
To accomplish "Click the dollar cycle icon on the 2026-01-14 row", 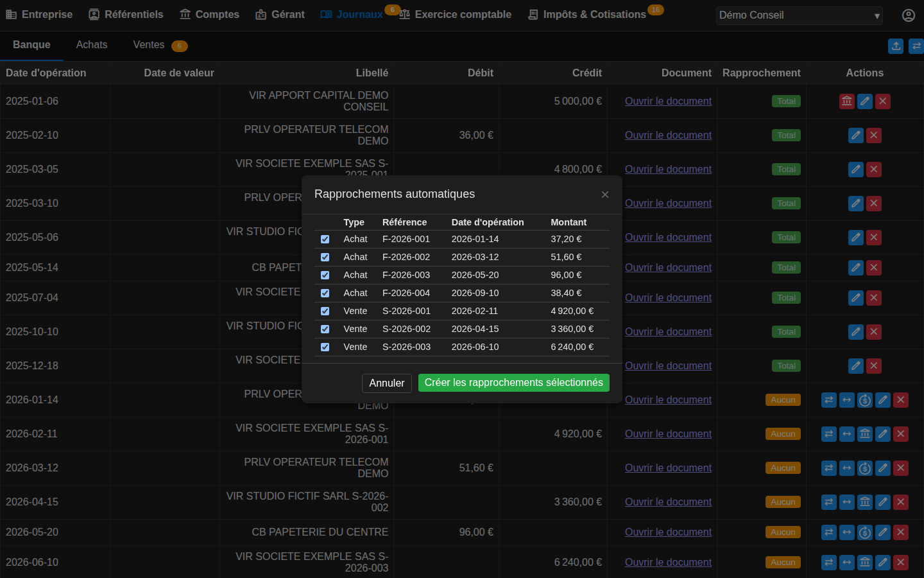I will [865, 399].
